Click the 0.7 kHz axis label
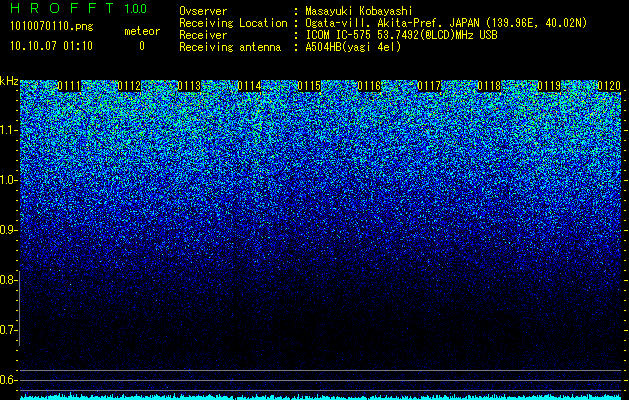 click(x=8, y=330)
